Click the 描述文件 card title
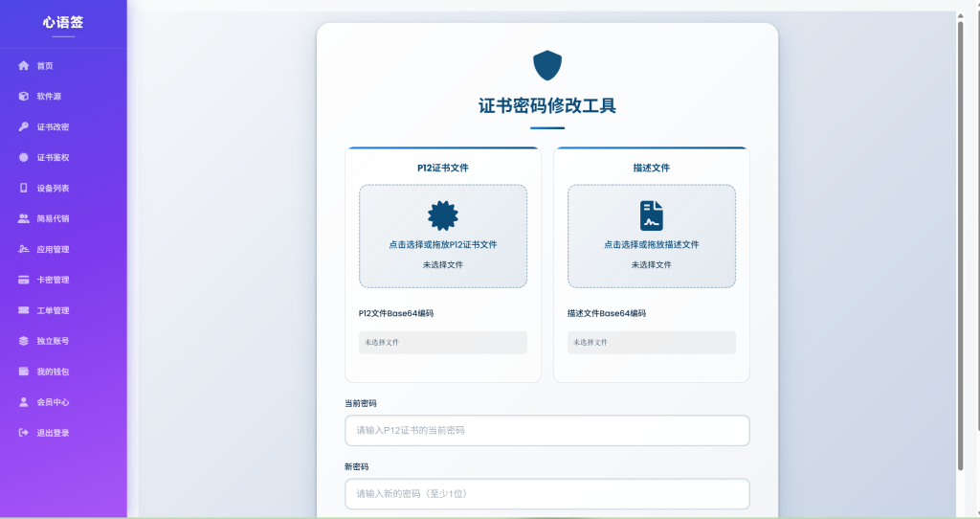Viewport: 980px width, 519px height. tap(651, 168)
